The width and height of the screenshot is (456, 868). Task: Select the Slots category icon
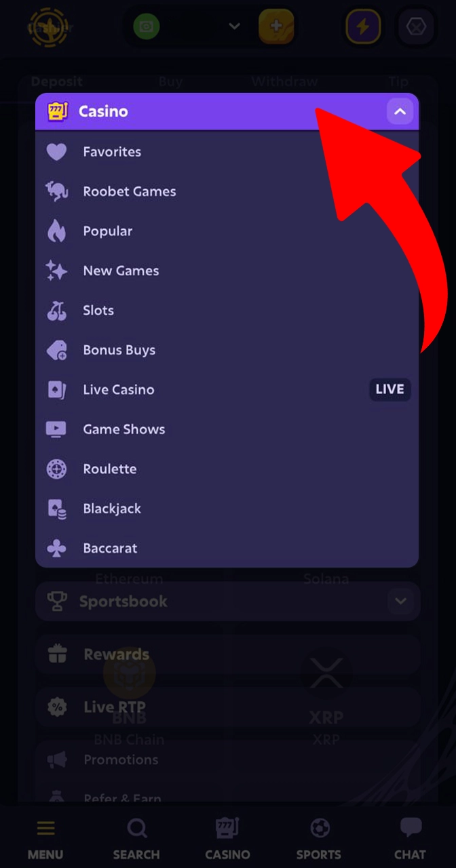click(x=56, y=310)
